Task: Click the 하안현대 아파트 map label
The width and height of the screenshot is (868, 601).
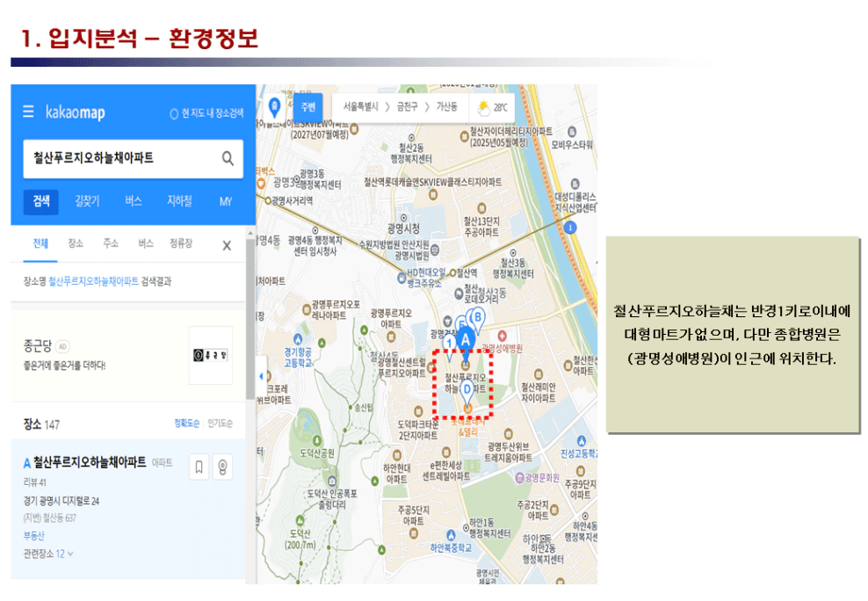Action: 397,474
